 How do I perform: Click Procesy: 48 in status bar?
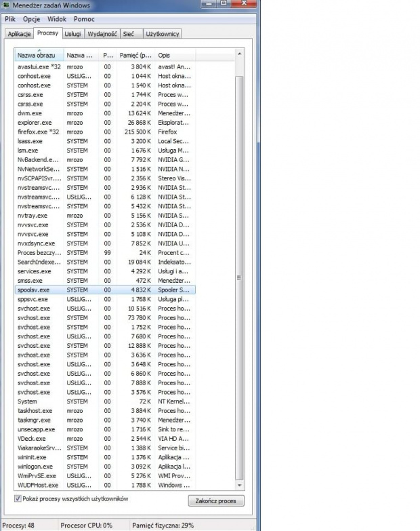point(18,526)
